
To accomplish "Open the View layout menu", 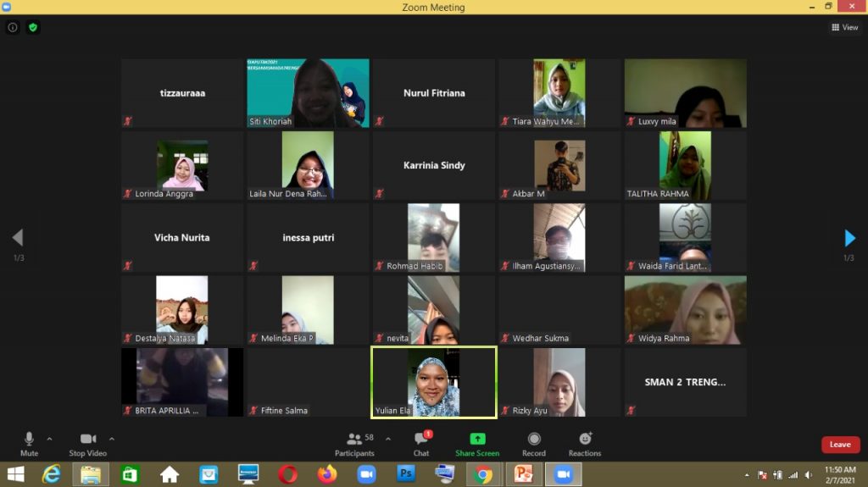I will (x=844, y=27).
